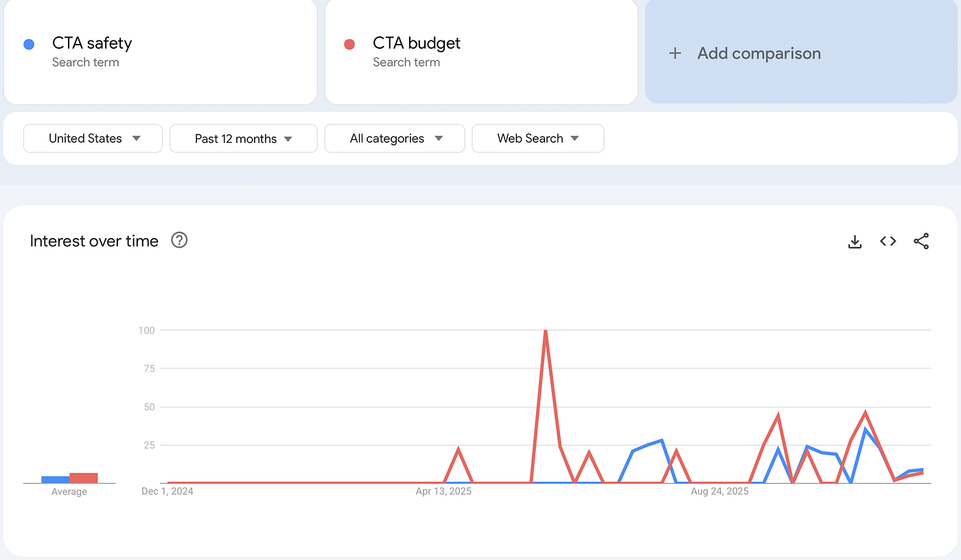Click the 50 y-axis label
This screenshot has height=560, width=961.
149,407
